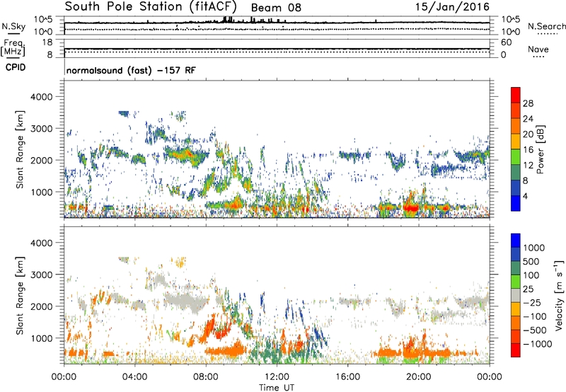Click the 'N.Search' legend label
This screenshot has width=566, height=392.
(x=546, y=26)
